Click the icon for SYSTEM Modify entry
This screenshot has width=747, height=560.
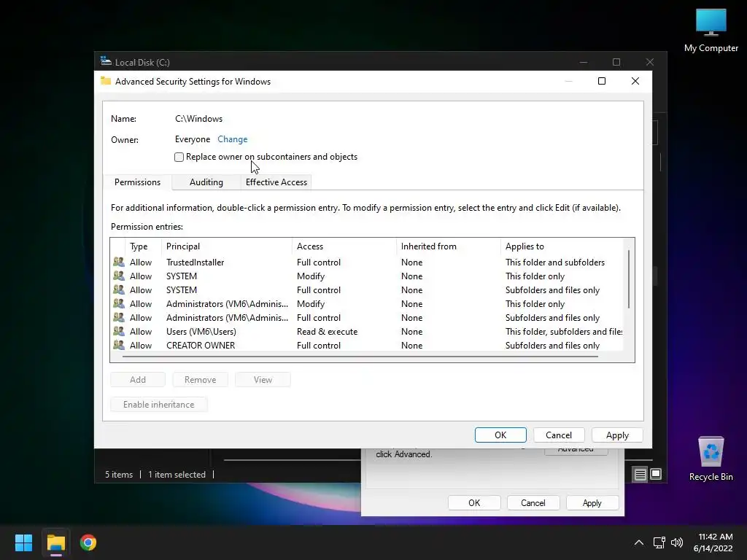tap(119, 276)
